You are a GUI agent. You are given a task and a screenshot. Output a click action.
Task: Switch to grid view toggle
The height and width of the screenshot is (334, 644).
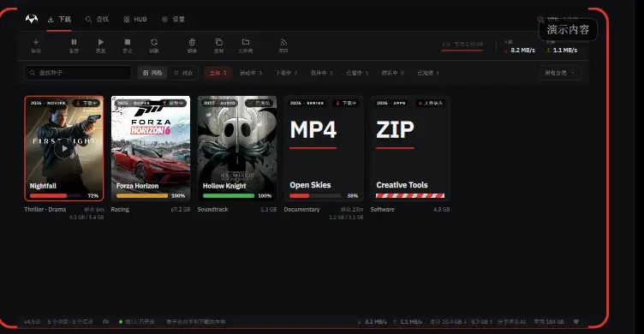pyautogui.click(x=152, y=73)
